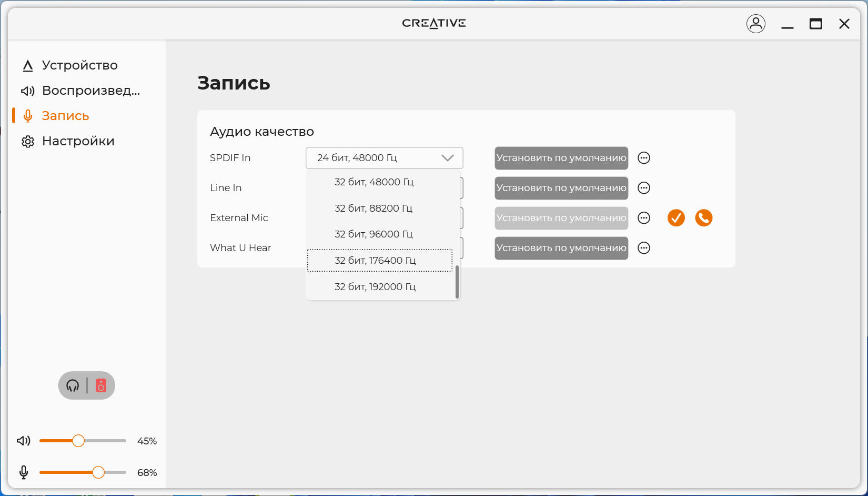The width and height of the screenshot is (868, 496).
Task: Open more options for Line In
Action: pyautogui.click(x=644, y=188)
